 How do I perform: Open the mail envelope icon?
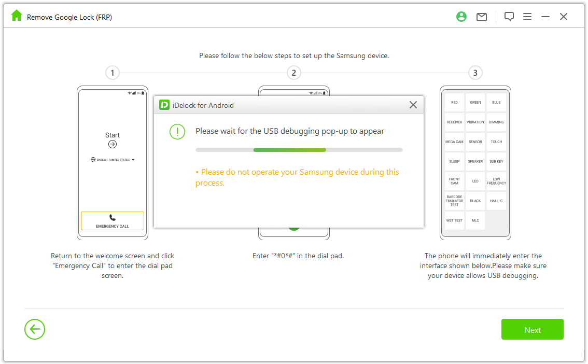[x=482, y=17]
